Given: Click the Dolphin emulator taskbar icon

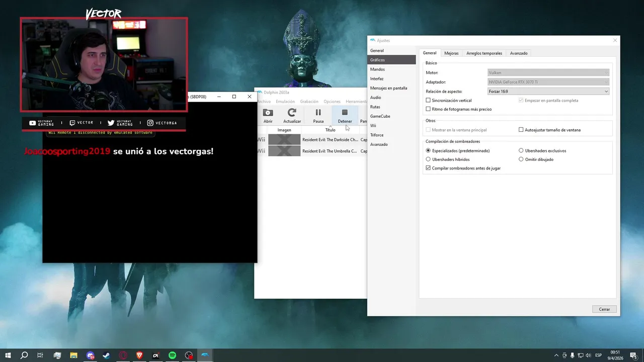Looking at the screenshot, I should click(x=205, y=355).
